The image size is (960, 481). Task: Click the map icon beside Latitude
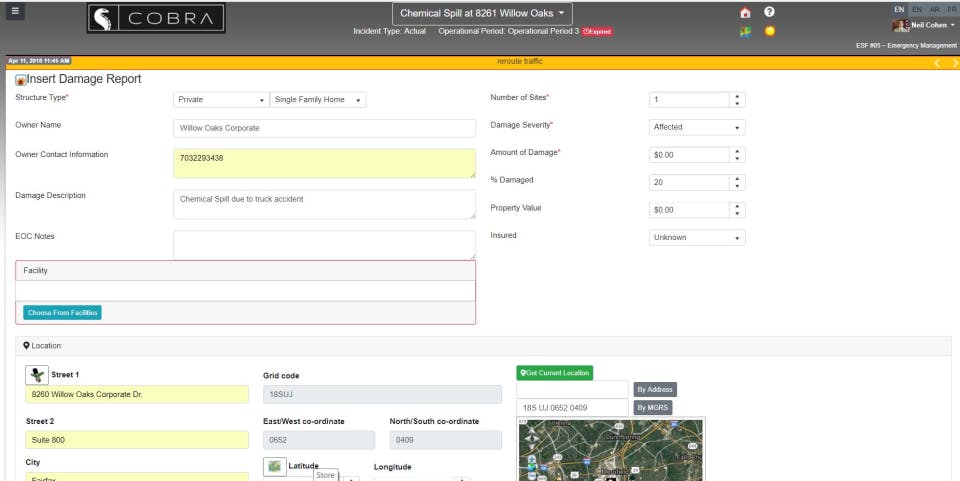[274, 466]
